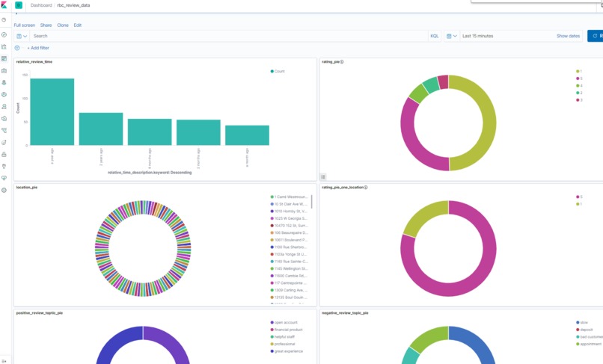Toggle legend button in rating_pie panel
Screen dimensions: 603x364
pos(323,177)
